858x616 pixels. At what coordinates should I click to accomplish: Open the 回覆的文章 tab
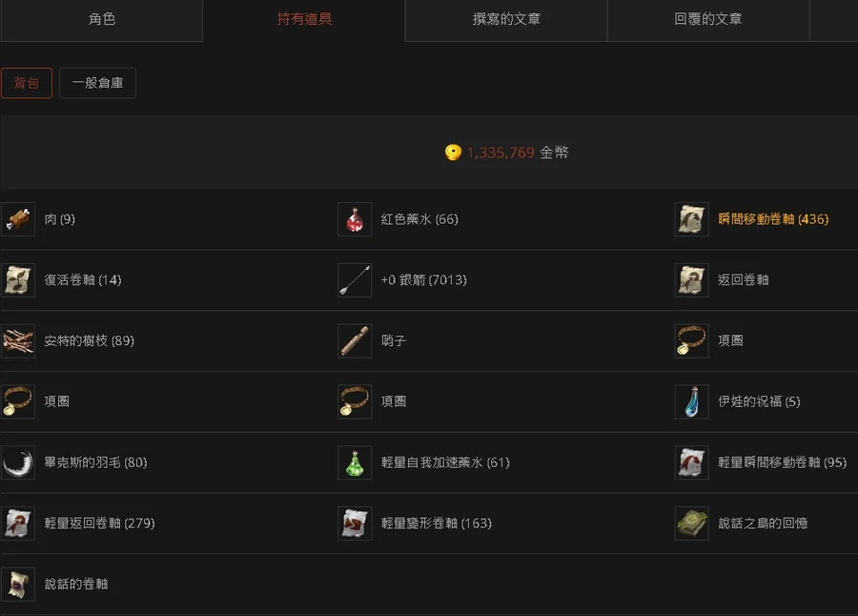[x=708, y=20]
